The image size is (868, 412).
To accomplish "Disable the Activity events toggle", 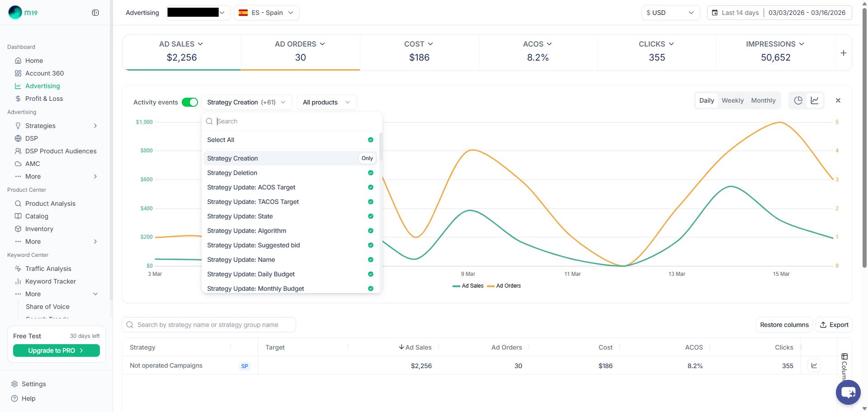I will click(x=190, y=102).
